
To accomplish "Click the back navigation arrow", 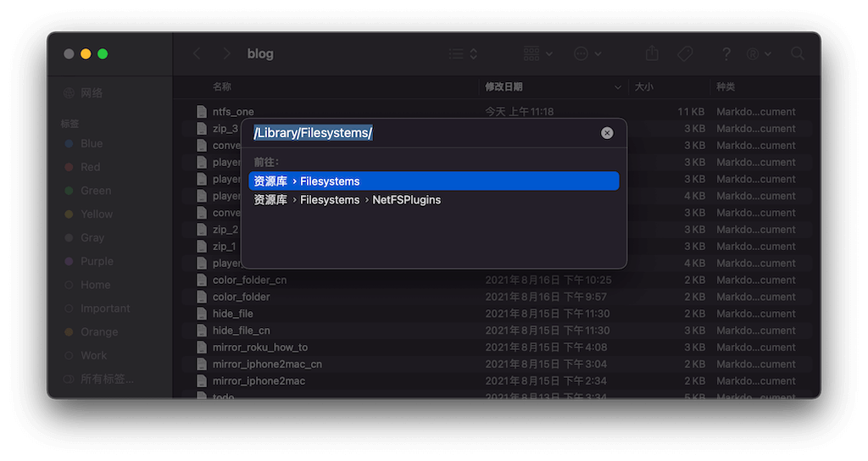I will click(x=198, y=53).
